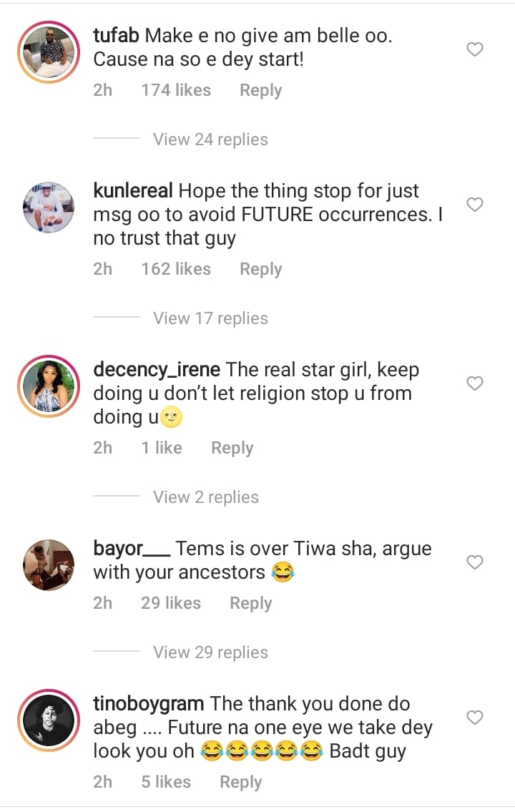Screen dimensions: 515x812
Task: Reply to kunlereal's comment
Action: [260, 269]
